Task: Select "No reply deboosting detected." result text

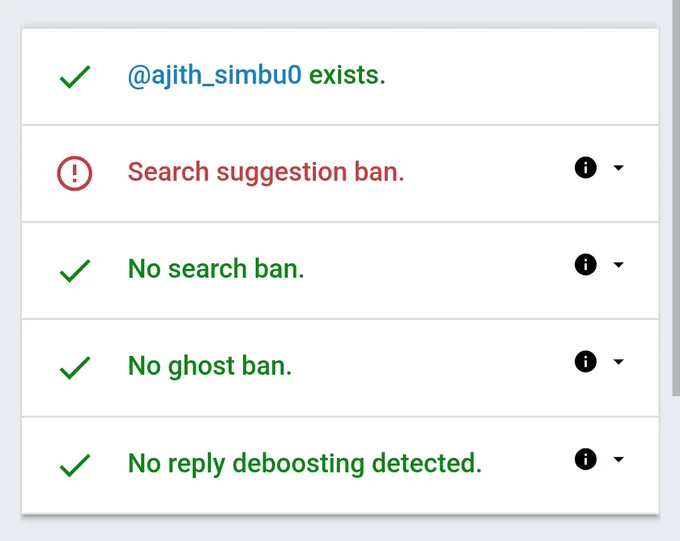Action: coord(305,464)
